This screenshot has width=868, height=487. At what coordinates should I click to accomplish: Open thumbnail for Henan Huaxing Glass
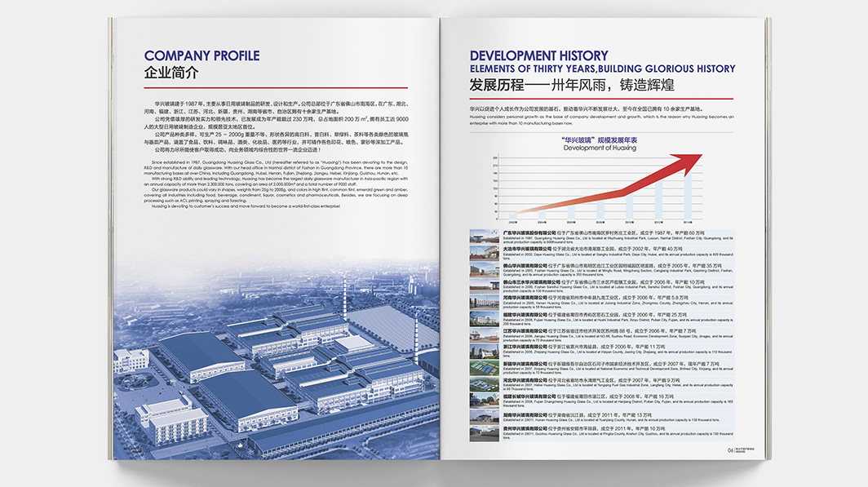pyautogui.click(x=485, y=302)
